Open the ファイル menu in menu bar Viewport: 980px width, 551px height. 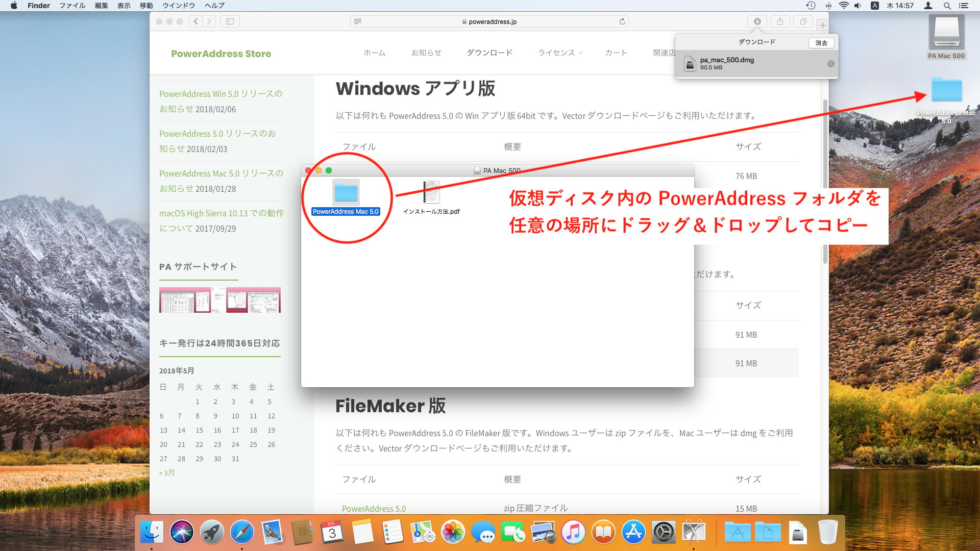(72, 6)
